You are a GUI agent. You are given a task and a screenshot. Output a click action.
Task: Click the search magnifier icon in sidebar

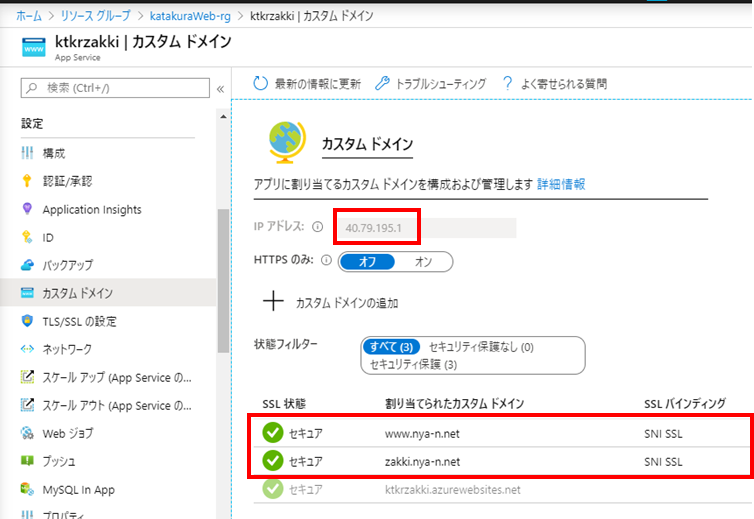pyautogui.click(x=32, y=88)
